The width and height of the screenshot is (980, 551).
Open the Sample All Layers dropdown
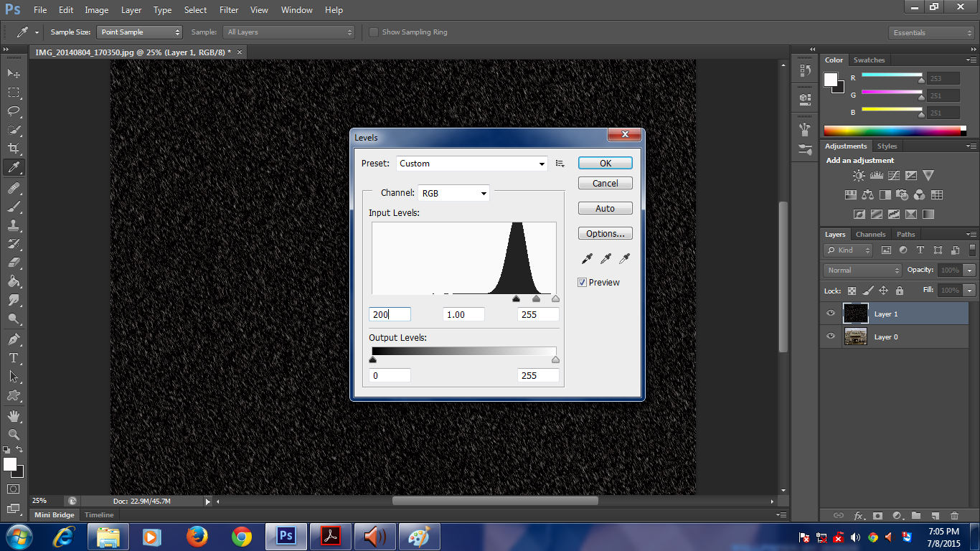pyautogui.click(x=289, y=32)
